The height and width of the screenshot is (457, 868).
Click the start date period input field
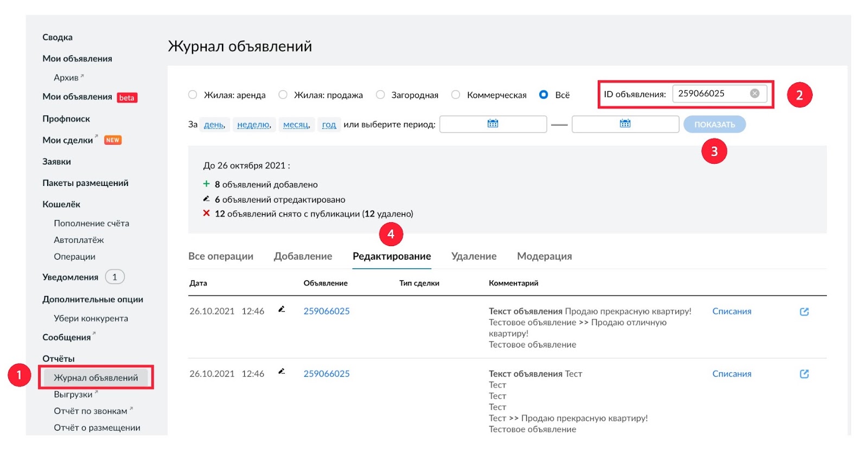click(493, 124)
